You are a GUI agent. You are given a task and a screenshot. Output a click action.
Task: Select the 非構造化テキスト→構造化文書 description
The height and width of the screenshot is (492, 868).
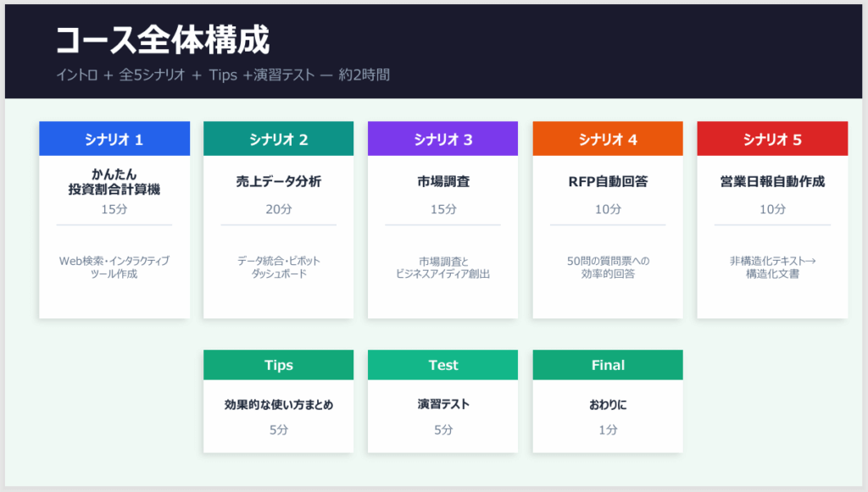tap(772, 268)
